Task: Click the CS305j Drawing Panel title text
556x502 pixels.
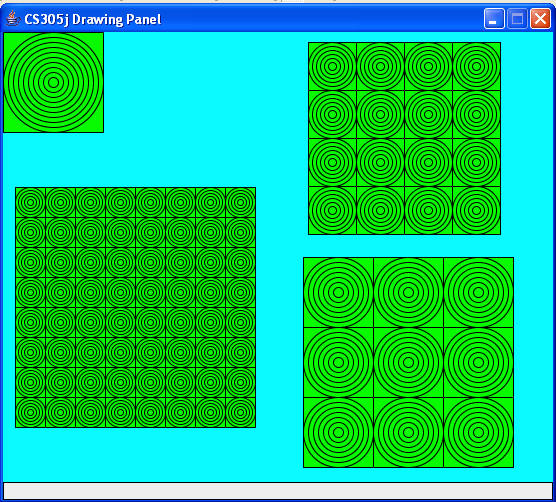Action: 93,19
